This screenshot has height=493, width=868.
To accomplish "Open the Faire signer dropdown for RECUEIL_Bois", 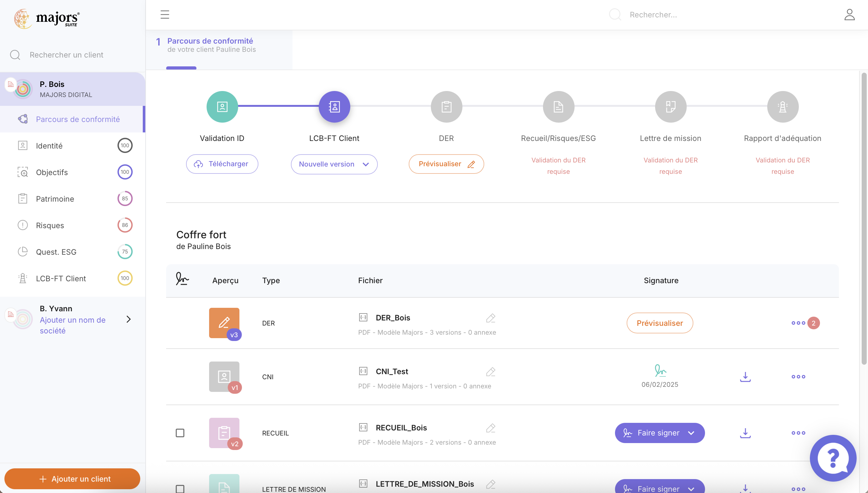I will (x=691, y=433).
